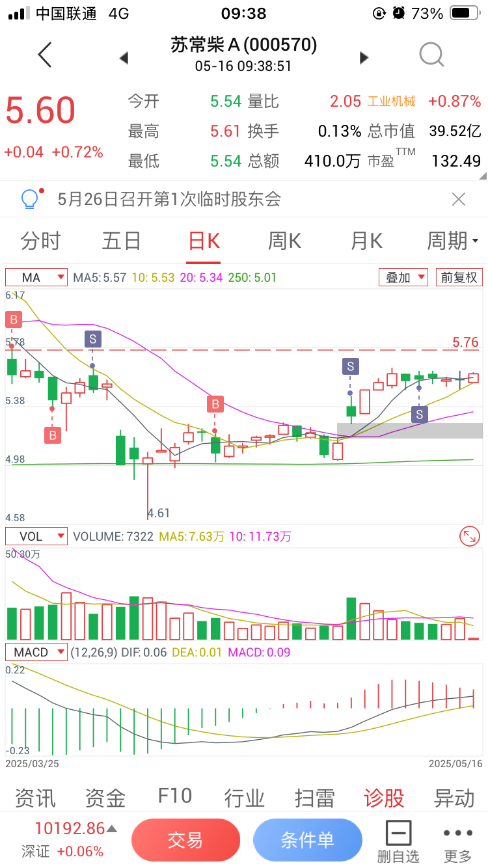Expand the quote details corner triangle
Screen dimensions: 488x868
[482, 176]
